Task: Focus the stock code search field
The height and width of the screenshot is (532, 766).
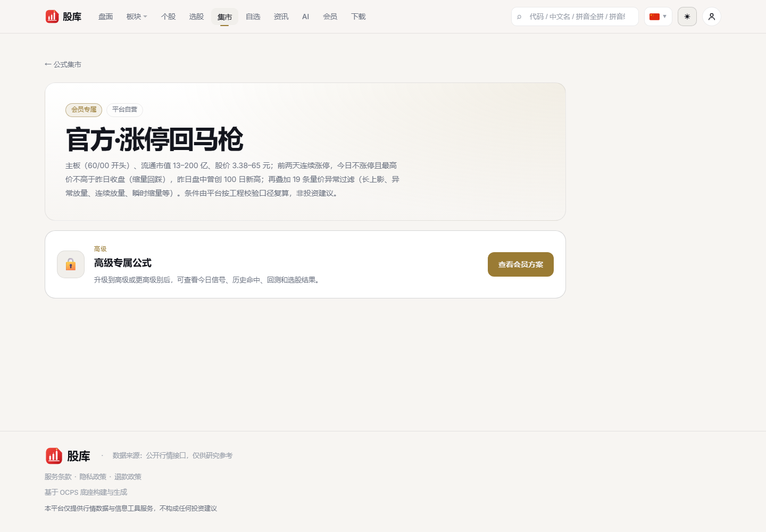Action: pyautogui.click(x=575, y=16)
